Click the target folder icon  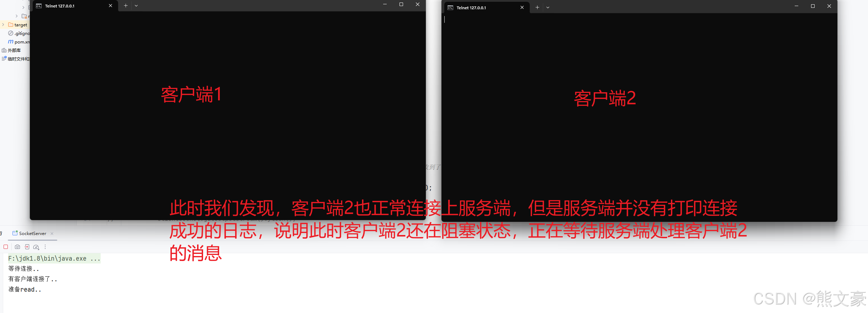point(11,25)
